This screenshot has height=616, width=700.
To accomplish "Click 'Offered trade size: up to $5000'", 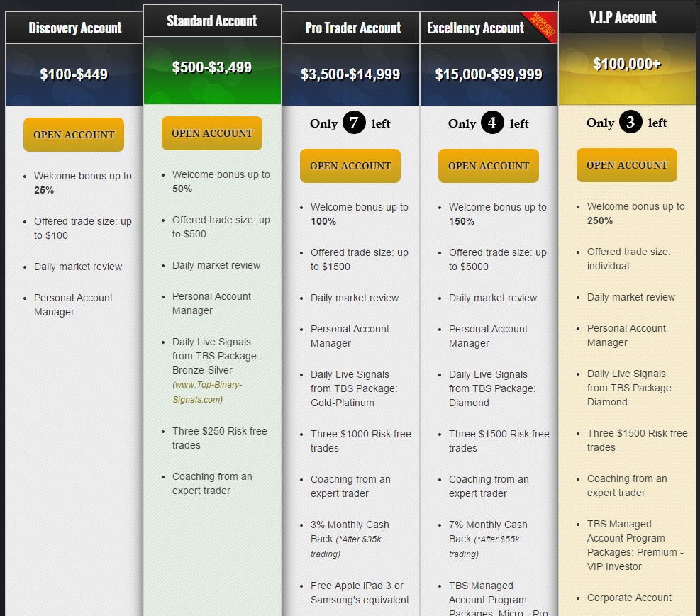I will click(x=498, y=259).
